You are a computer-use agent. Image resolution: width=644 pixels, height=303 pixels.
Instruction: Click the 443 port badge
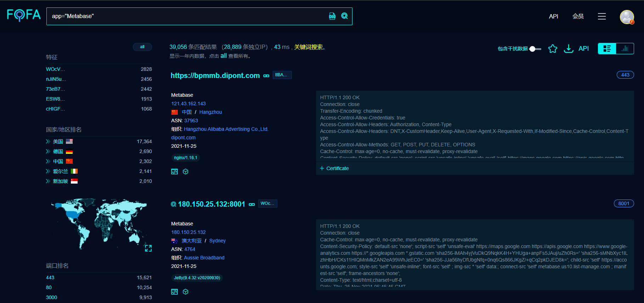click(625, 75)
